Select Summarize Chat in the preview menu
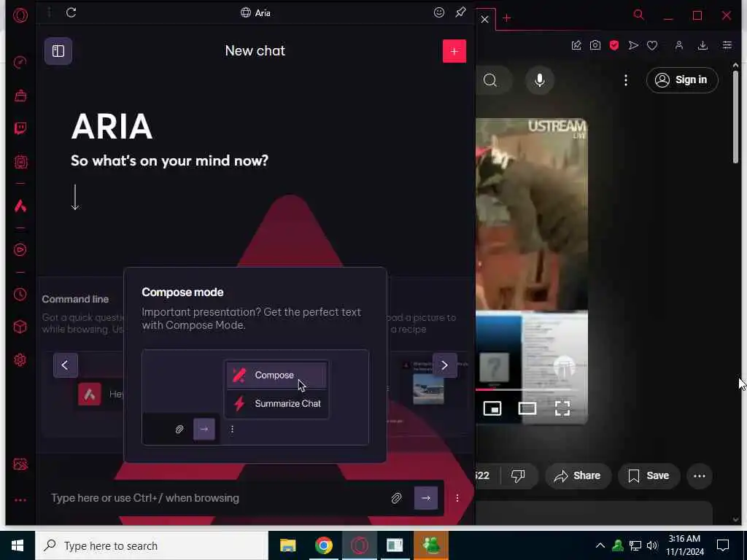Screen dimensions: 747x560 pyautogui.click(x=276, y=403)
